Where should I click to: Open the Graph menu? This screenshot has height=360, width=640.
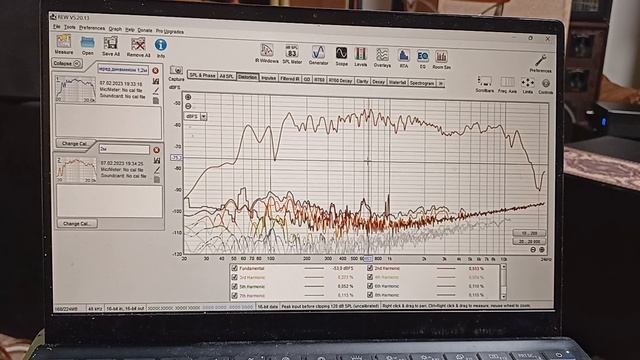tap(115, 29)
